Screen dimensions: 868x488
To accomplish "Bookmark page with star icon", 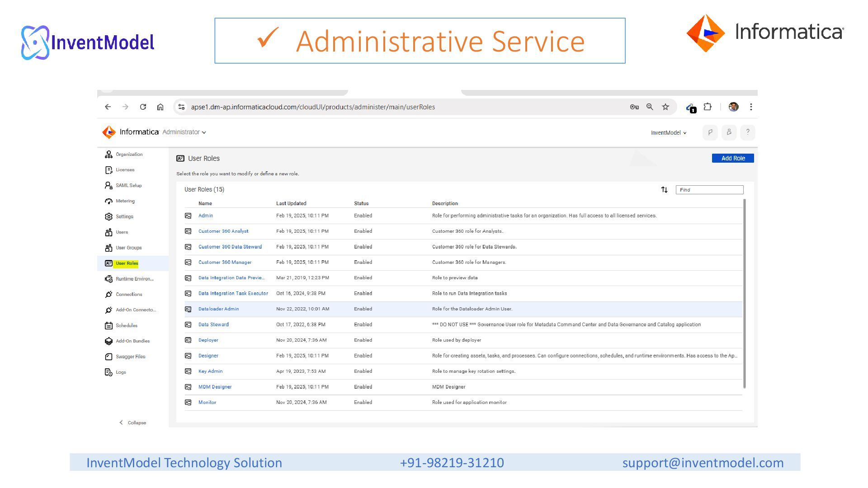I will (665, 107).
